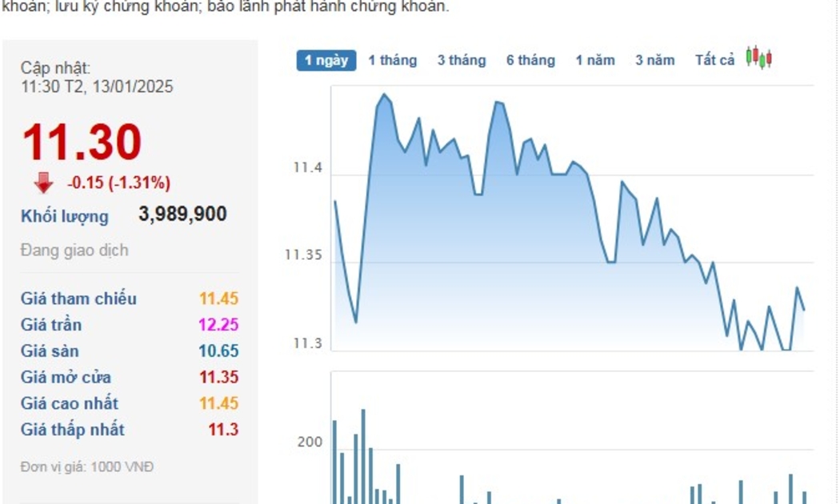The height and width of the screenshot is (504, 840).
Task: Click the current price 11.30
Action: tap(82, 142)
